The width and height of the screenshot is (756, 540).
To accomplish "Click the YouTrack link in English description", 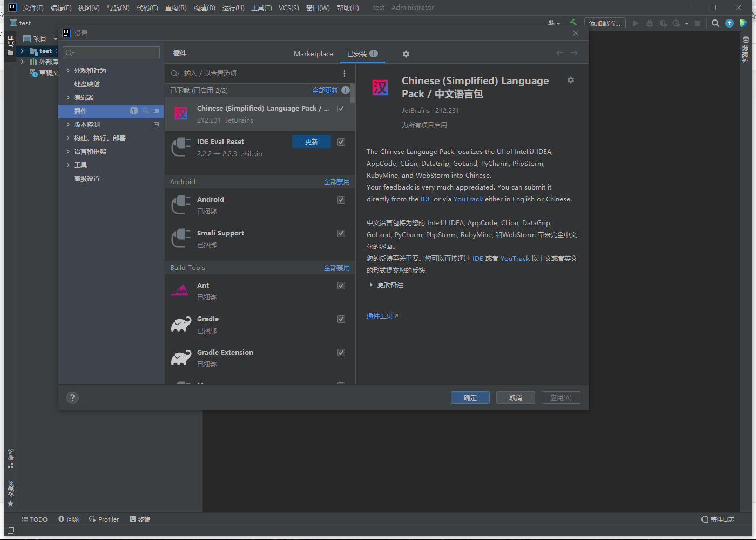I will point(468,199).
